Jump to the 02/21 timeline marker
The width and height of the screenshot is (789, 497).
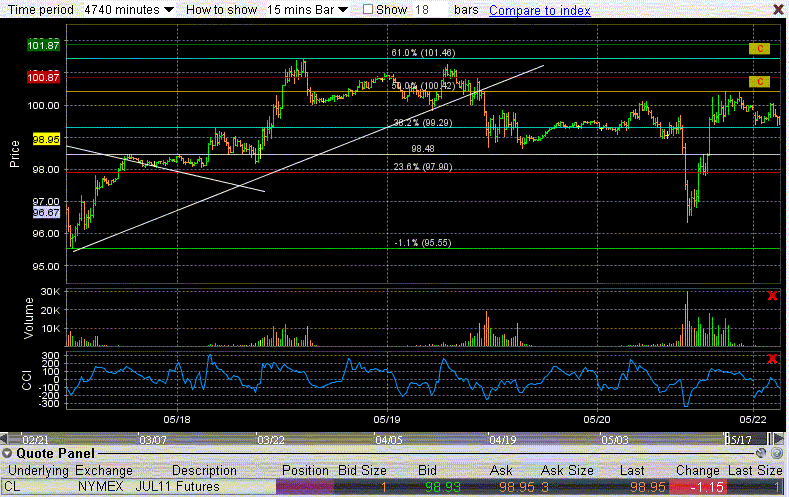[x=35, y=440]
